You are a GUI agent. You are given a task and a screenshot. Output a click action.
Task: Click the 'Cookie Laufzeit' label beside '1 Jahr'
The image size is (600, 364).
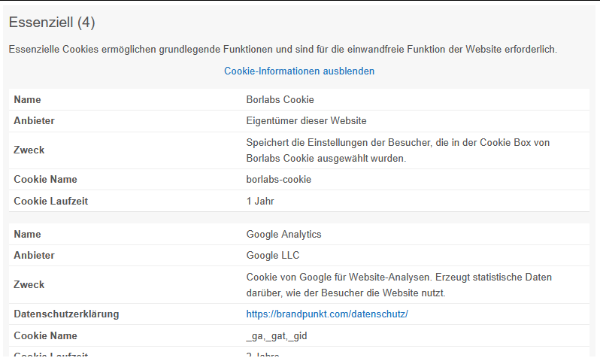(x=51, y=202)
